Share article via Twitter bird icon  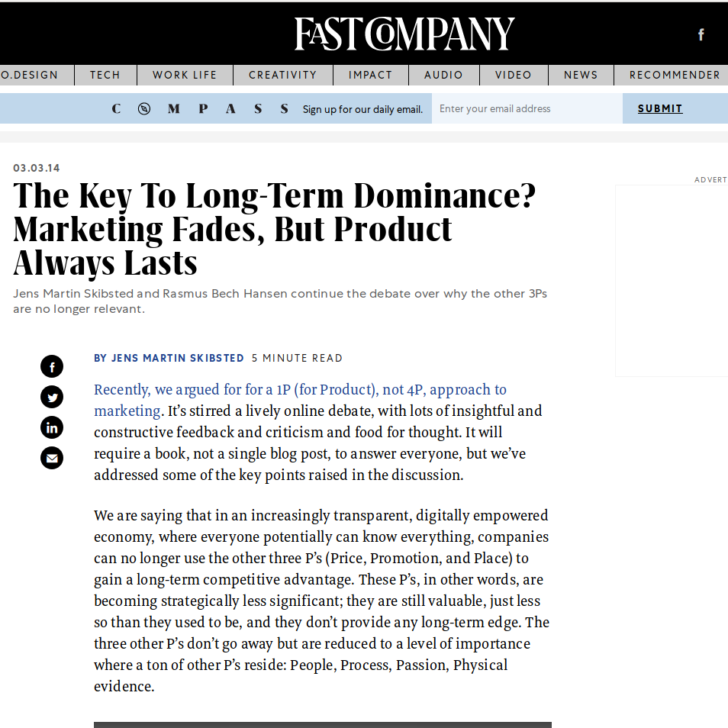pos(52,397)
